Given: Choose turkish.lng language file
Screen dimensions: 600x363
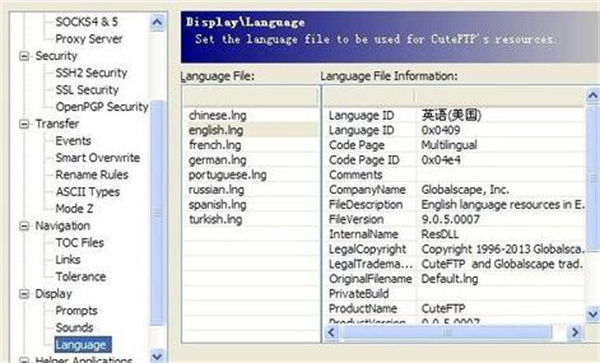Looking at the screenshot, I should tap(215, 220).
